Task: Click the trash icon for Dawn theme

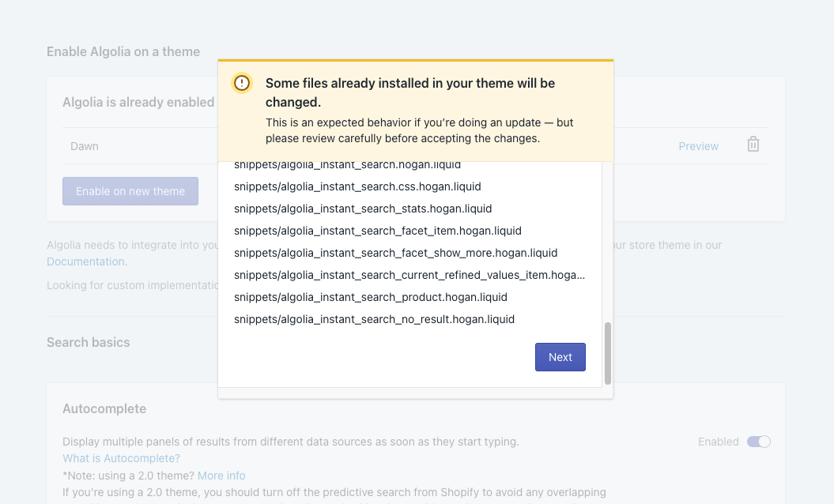Action: tap(753, 145)
